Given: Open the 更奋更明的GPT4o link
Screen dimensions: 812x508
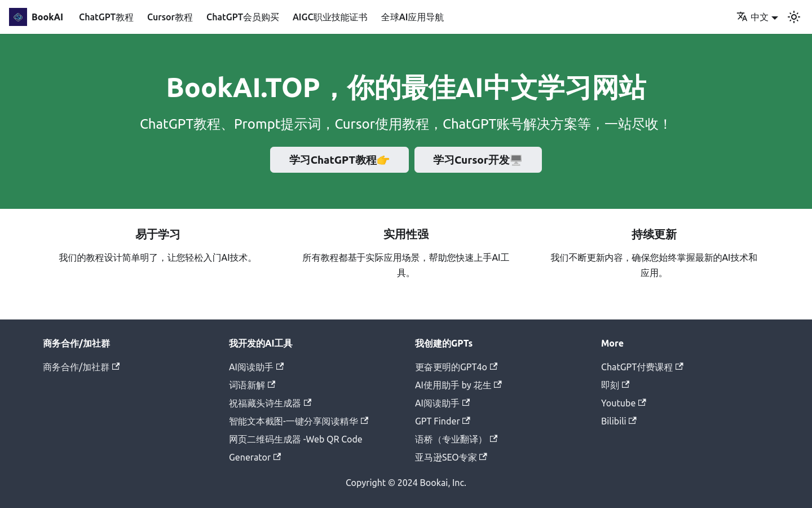Looking at the screenshot, I should click(x=456, y=367).
